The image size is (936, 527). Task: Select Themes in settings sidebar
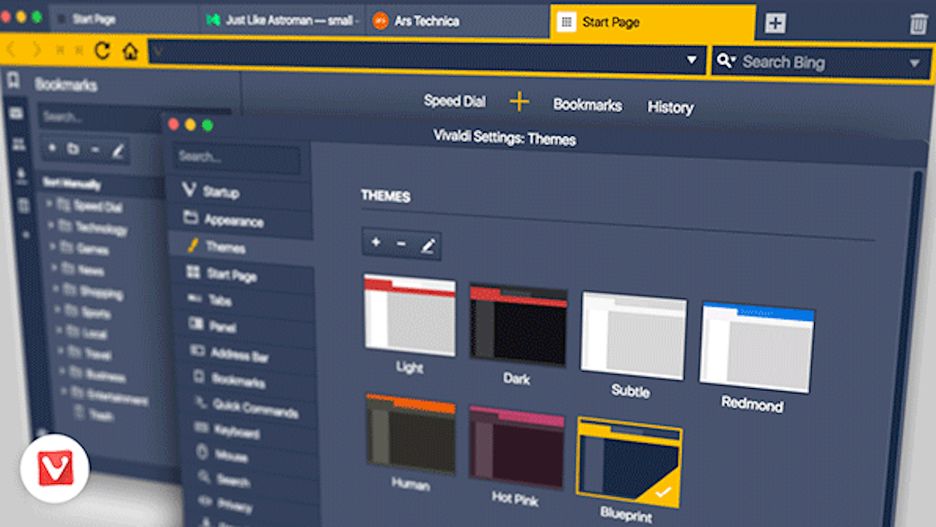tap(242, 247)
